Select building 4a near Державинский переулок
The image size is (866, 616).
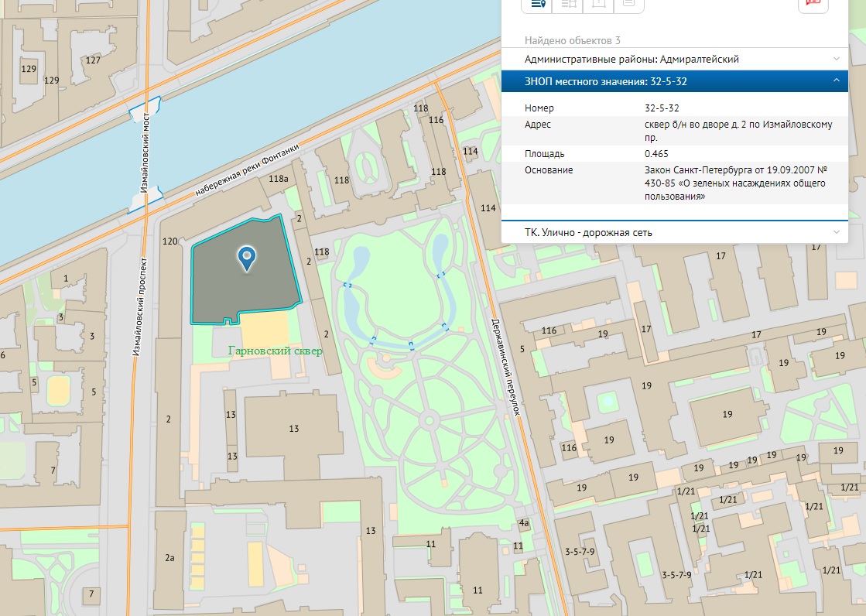(524, 523)
